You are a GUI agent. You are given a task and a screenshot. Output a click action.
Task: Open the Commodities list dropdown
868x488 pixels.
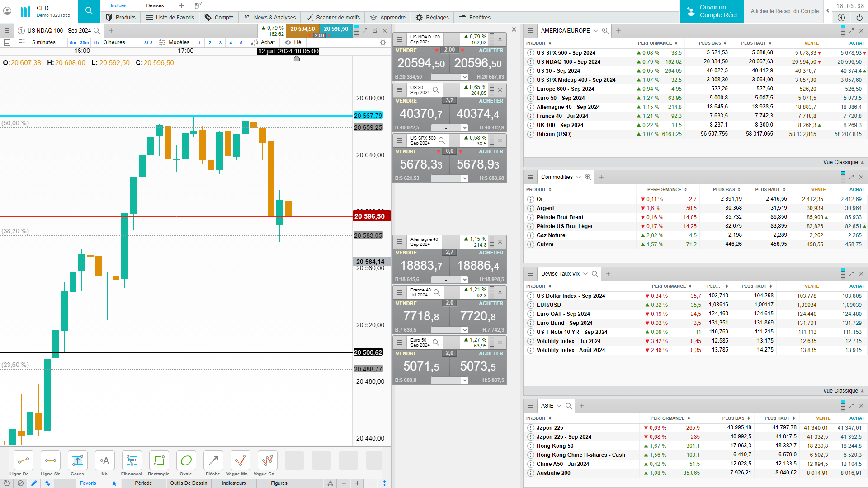(579, 177)
